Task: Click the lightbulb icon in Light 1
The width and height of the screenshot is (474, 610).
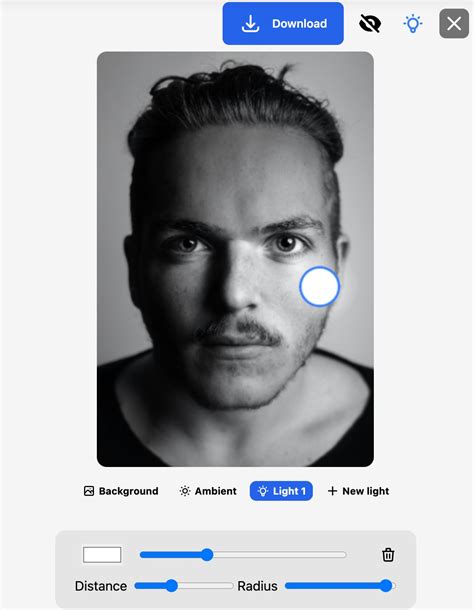Action: click(263, 491)
